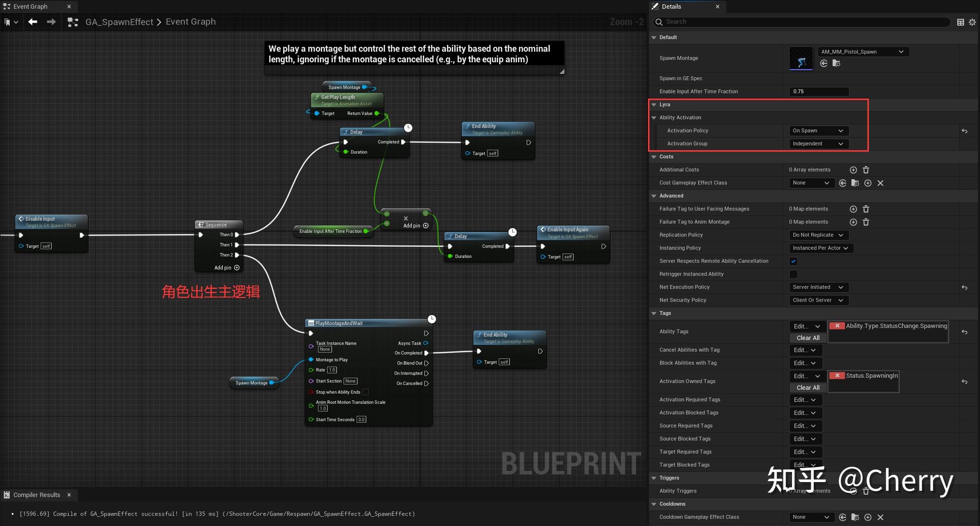
Task: Toggle Stop when Ability Ends checkbox on node
Action: coord(366,392)
